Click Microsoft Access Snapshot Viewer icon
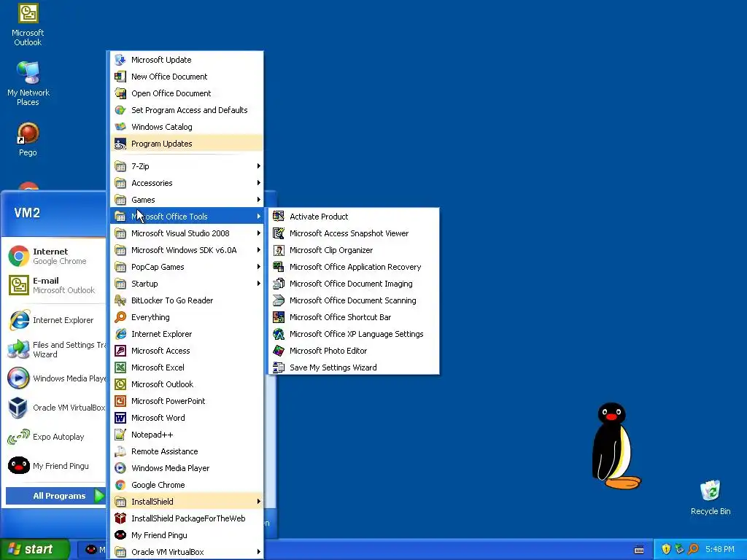Image resolution: width=747 pixels, height=560 pixels. coord(279,233)
